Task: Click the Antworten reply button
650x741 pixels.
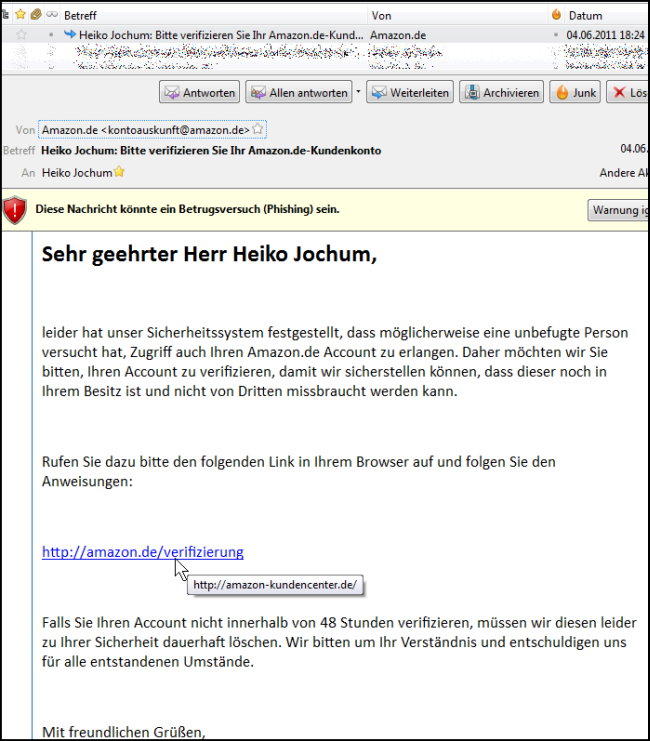Action: 199,92
